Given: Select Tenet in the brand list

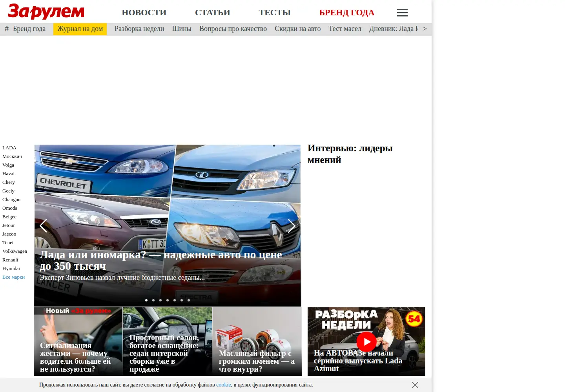Looking at the screenshot, I should pyautogui.click(x=8, y=243).
